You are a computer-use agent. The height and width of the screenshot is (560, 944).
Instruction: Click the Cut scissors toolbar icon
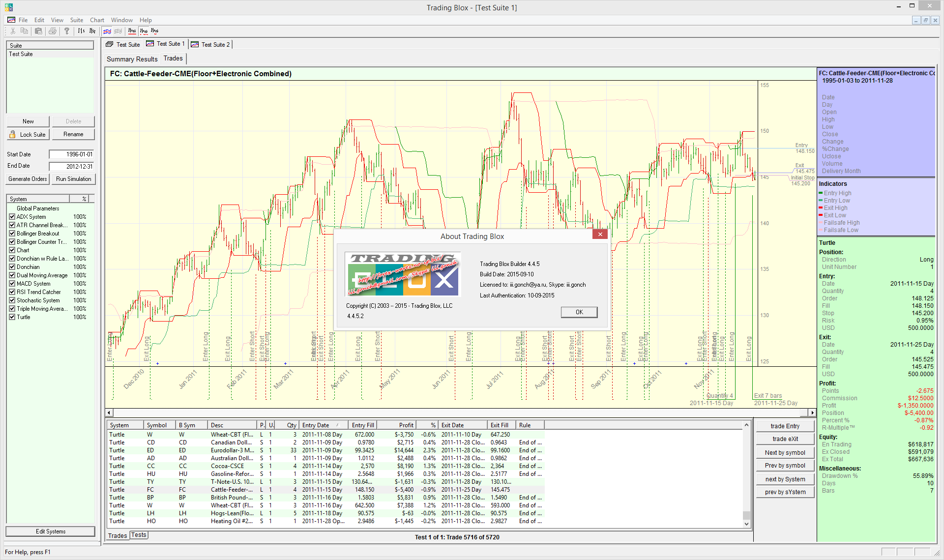coord(13,31)
